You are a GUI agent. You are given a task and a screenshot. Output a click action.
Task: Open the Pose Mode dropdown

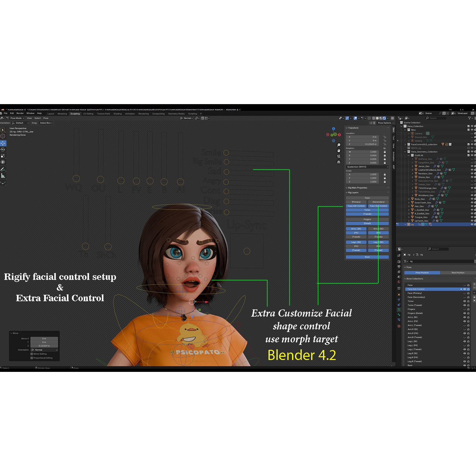(15, 118)
